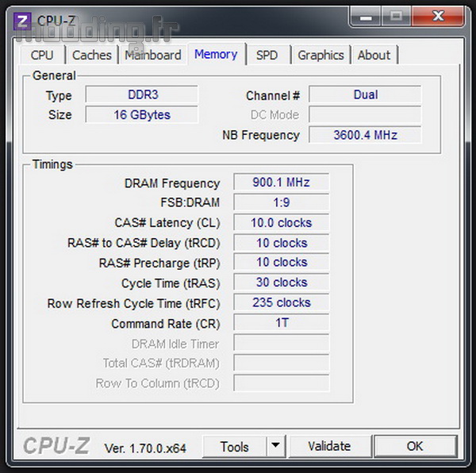Click the tRP 10 clocks value
Viewport: 476px width, 473px height.
282,263
